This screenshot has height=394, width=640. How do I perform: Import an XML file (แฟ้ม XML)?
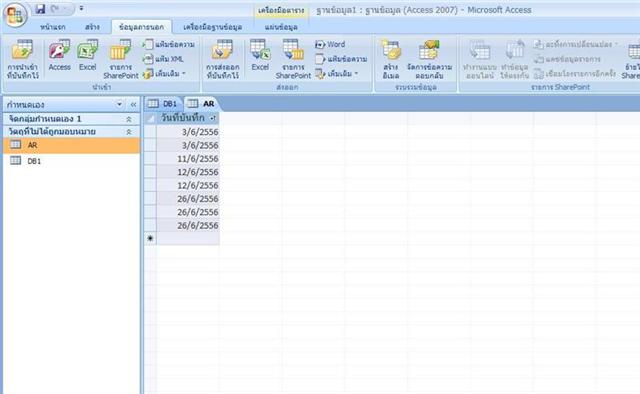click(164, 59)
